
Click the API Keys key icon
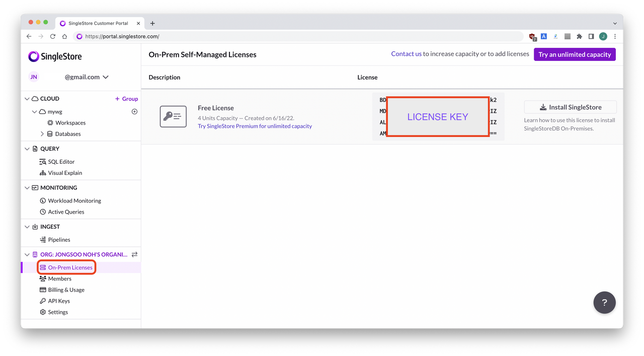click(x=43, y=301)
